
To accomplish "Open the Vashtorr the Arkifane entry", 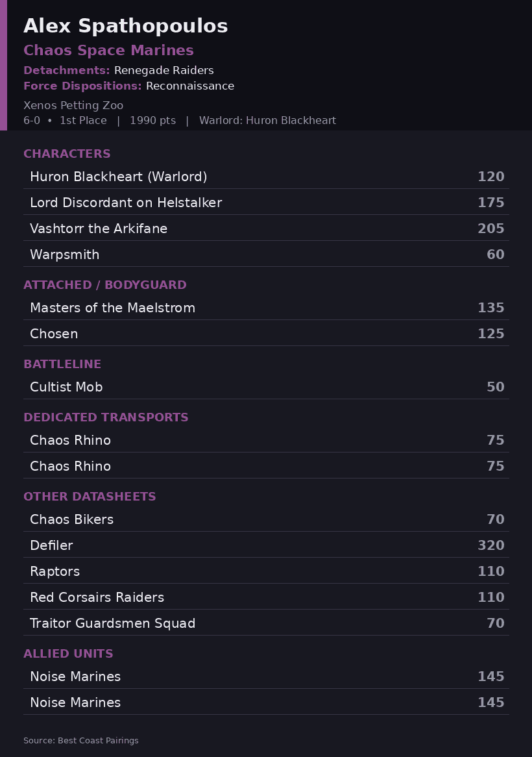I will click(x=266, y=229).
